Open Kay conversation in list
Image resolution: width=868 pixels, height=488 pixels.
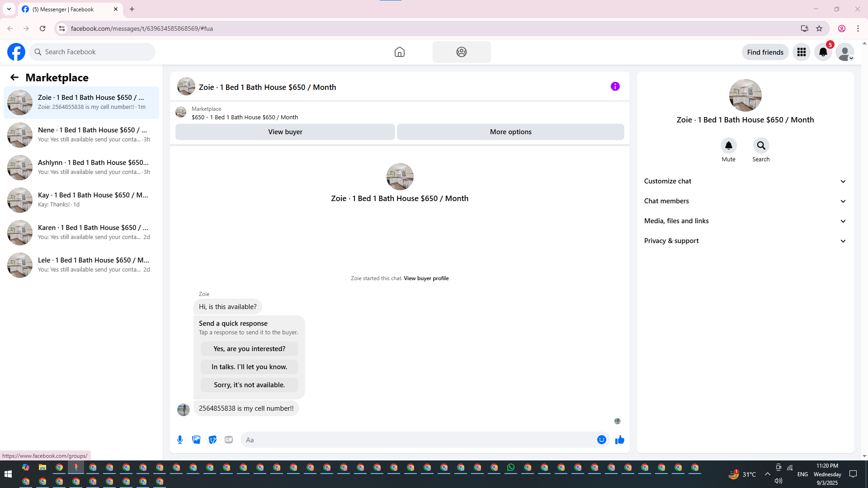pyautogui.click(x=81, y=200)
